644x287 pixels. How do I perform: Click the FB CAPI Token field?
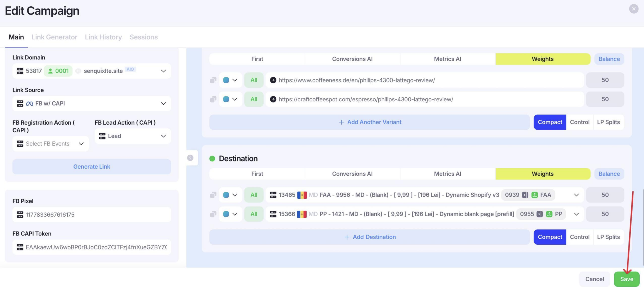pos(92,247)
